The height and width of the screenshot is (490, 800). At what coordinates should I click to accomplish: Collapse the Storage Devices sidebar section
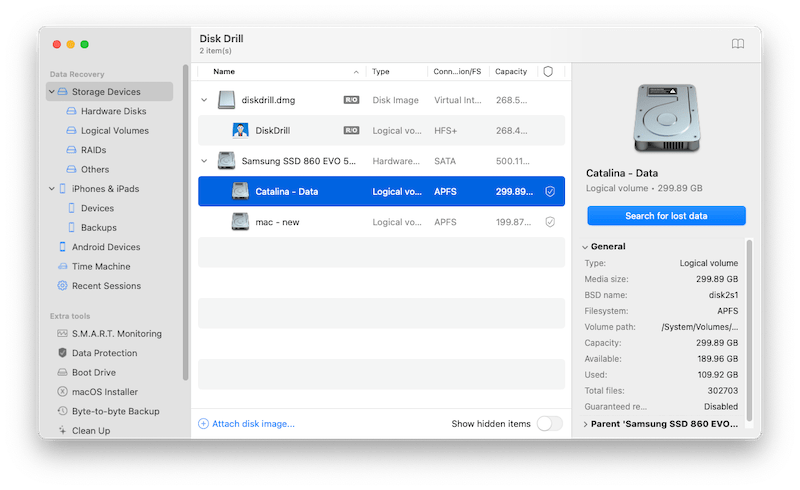(51, 92)
